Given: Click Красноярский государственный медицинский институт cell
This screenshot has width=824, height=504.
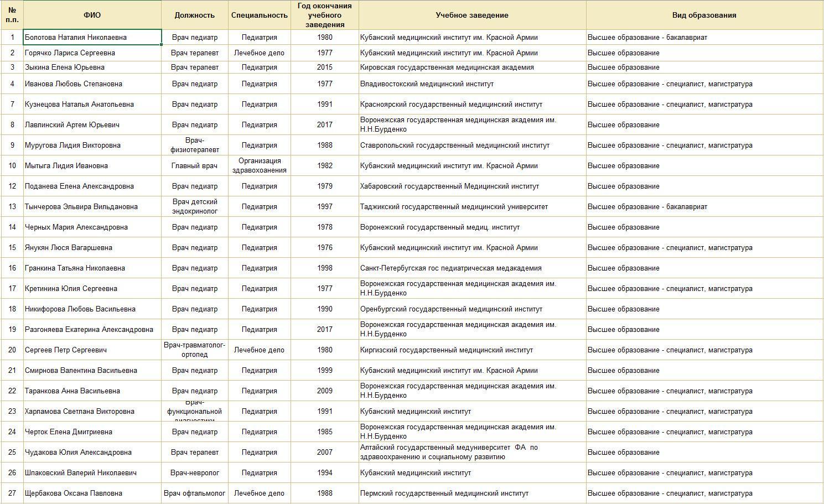Looking at the screenshot, I should pos(472,105).
